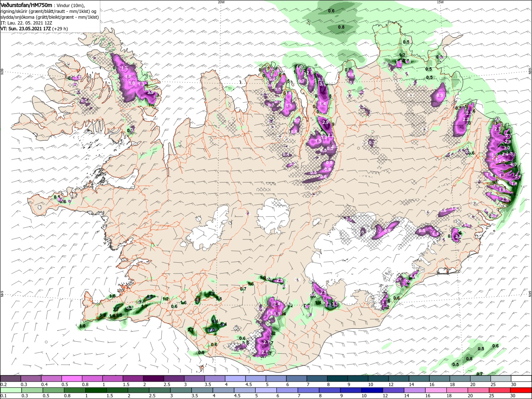Viewport: 532px width, 399px height.
Task: Pick the 0.2 swatch in the upper legend row
Action: pyautogui.click(x=10, y=379)
